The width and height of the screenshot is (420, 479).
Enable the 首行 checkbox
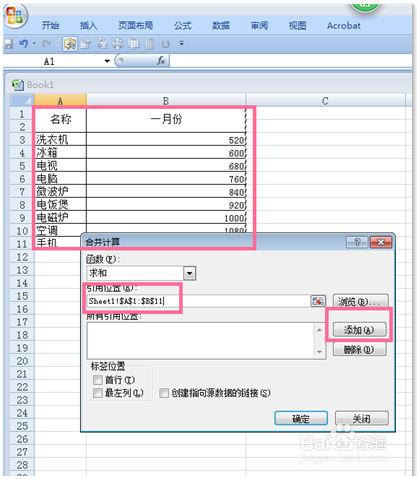click(x=97, y=380)
